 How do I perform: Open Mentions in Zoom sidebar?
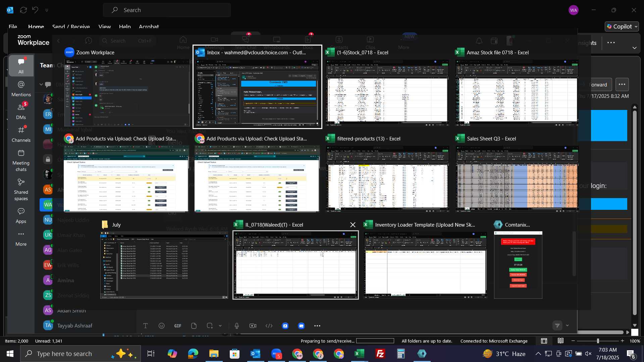(21, 88)
